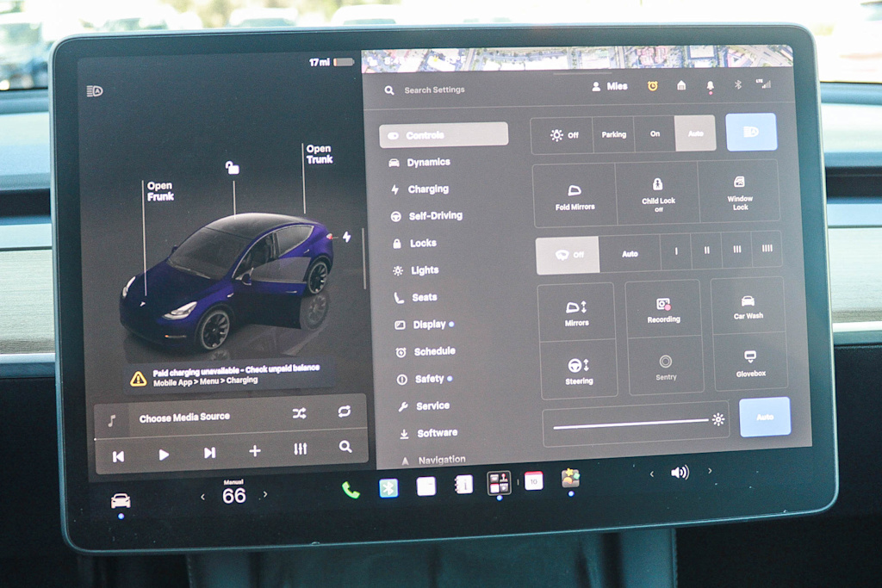Viewport: 882px width, 588px height.
Task: Open the Glovebox
Action: pyautogui.click(x=751, y=363)
